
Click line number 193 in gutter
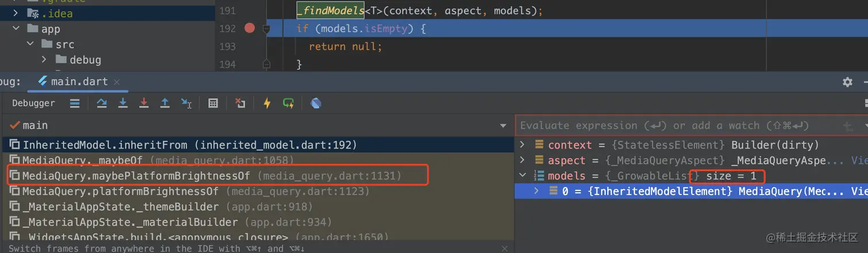(227, 46)
